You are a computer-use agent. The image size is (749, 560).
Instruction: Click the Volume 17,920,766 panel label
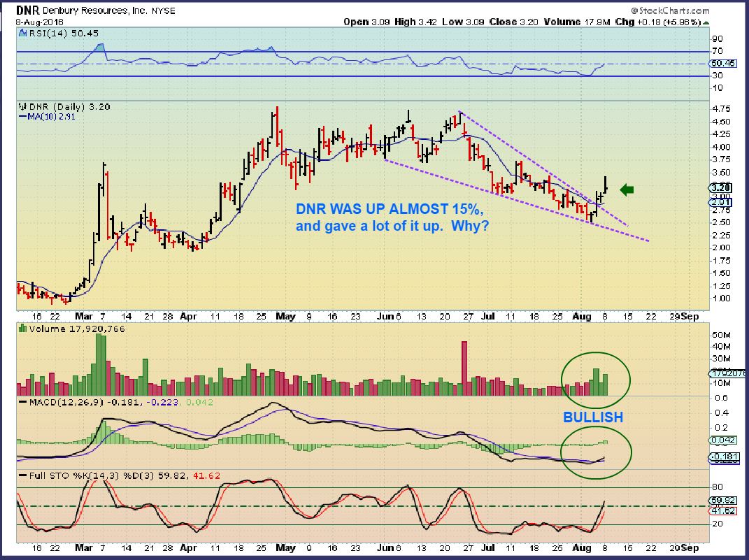(x=77, y=329)
